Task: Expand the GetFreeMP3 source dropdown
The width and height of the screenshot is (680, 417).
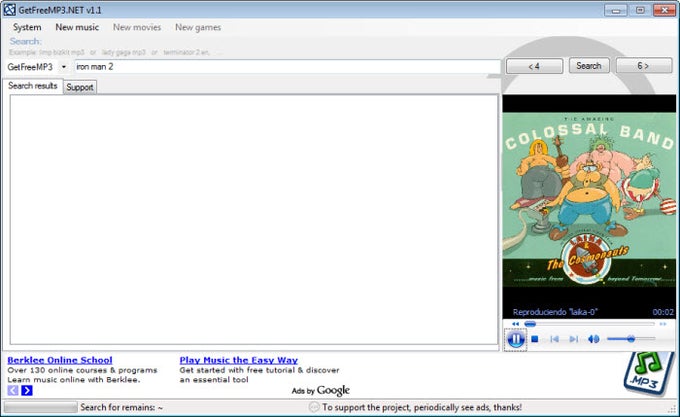Action: (64, 67)
